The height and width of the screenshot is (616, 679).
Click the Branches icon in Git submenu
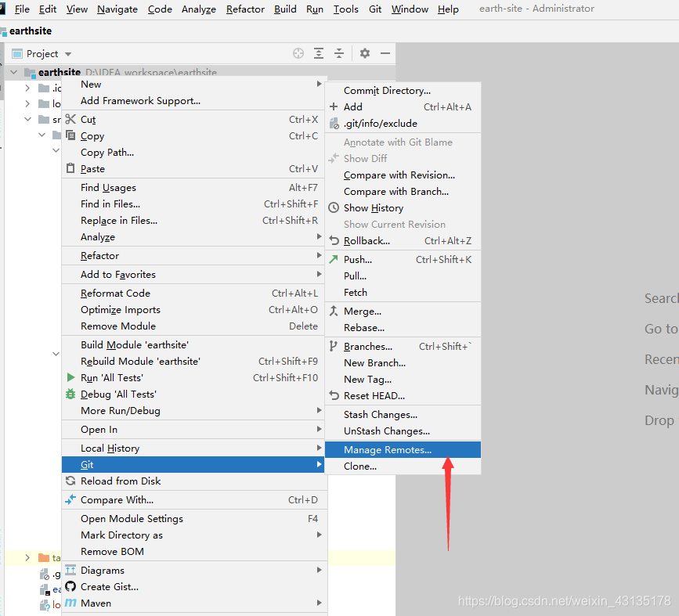point(333,346)
